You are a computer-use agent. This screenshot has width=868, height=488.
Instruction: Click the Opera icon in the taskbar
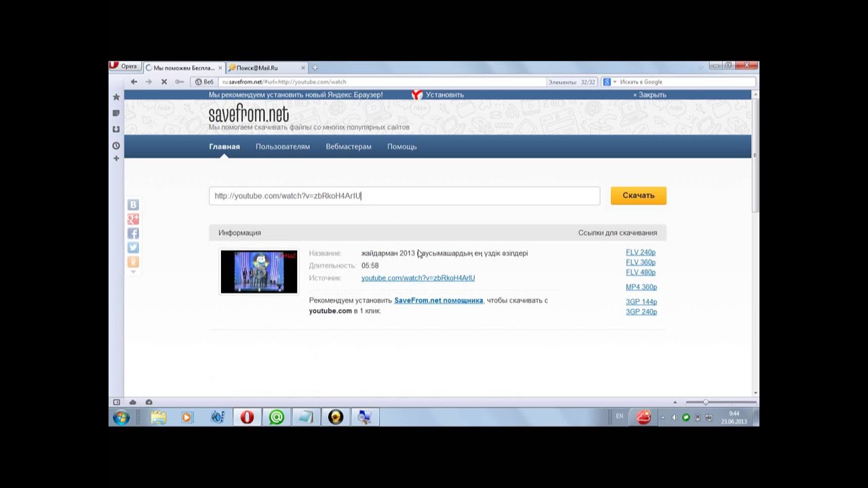tap(247, 418)
